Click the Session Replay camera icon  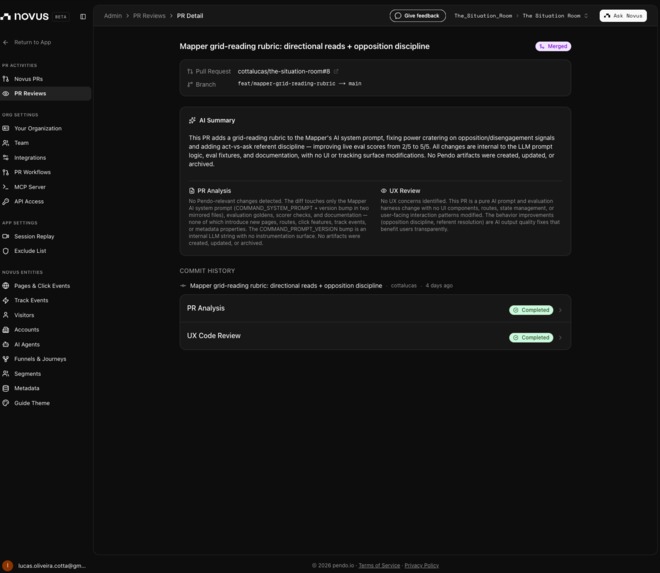(x=5, y=236)
